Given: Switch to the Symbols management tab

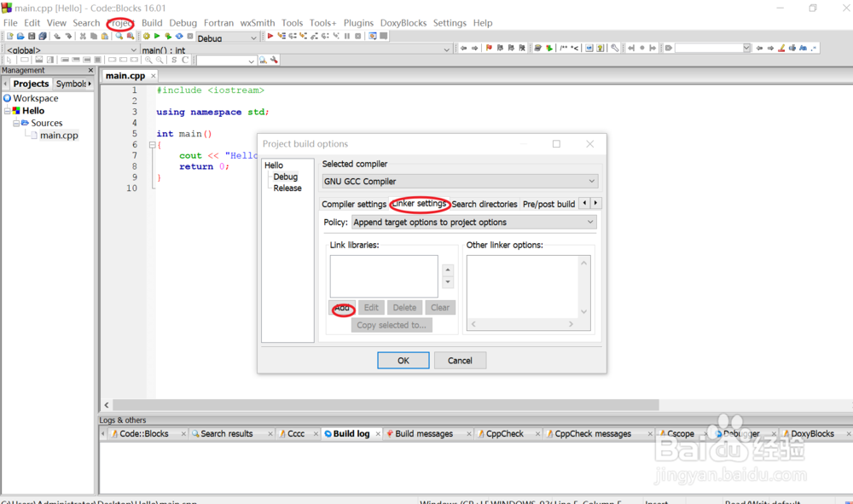Looking at the screenshot, I should [x=72, y=84].
